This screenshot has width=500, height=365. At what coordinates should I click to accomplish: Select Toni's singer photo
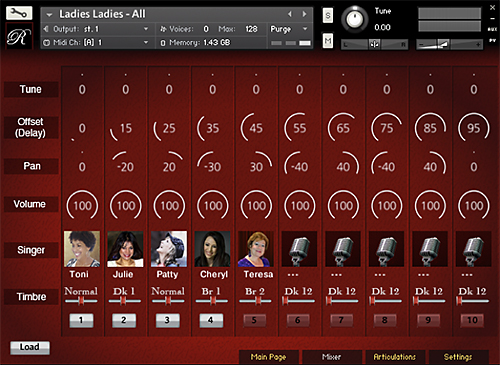click(x=82, y=249)
